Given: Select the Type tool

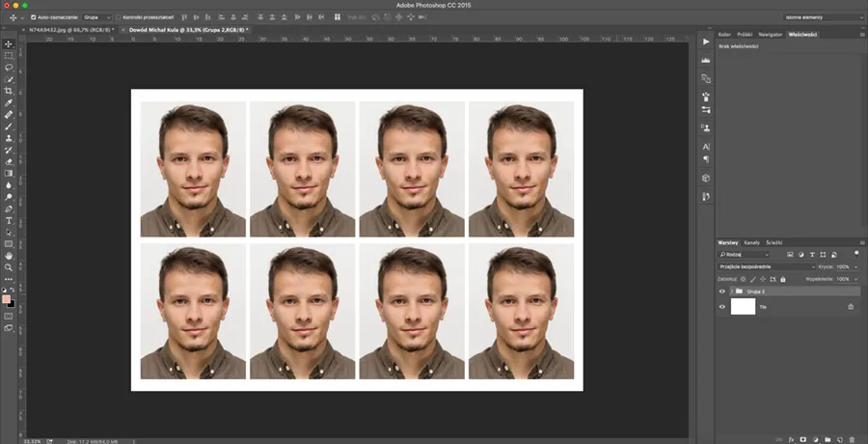Looking at the screenshot, I should (9, 220).
